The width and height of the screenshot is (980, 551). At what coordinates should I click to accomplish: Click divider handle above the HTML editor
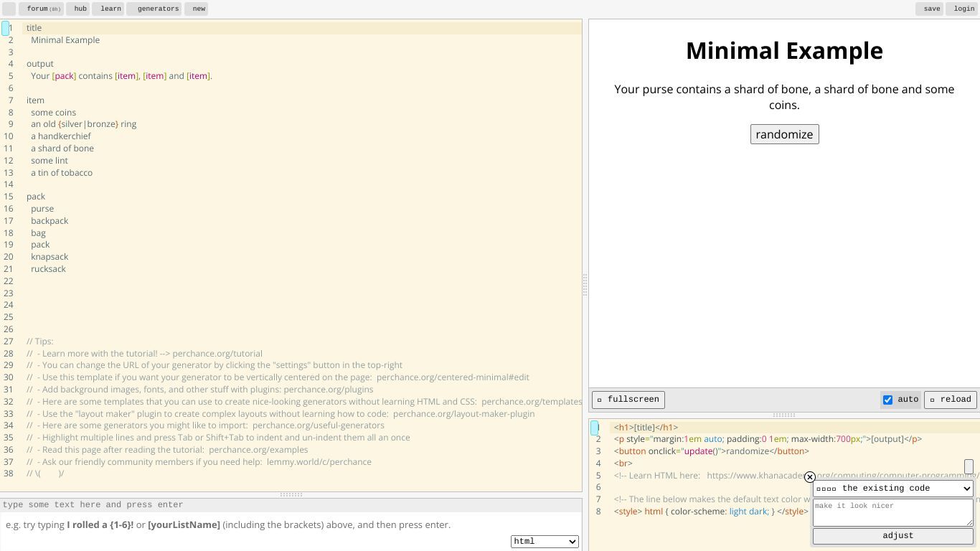click(x=783, y=415)
